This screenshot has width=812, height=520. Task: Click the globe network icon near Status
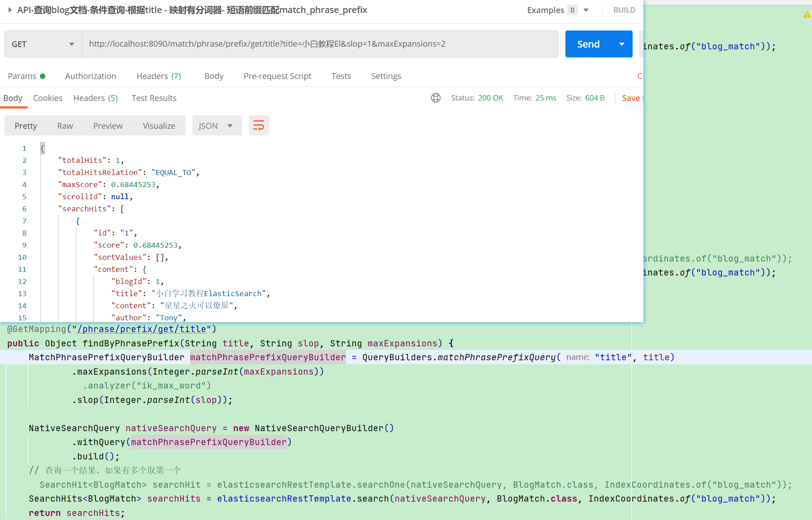pyautogui.click(x=436, y=98)
